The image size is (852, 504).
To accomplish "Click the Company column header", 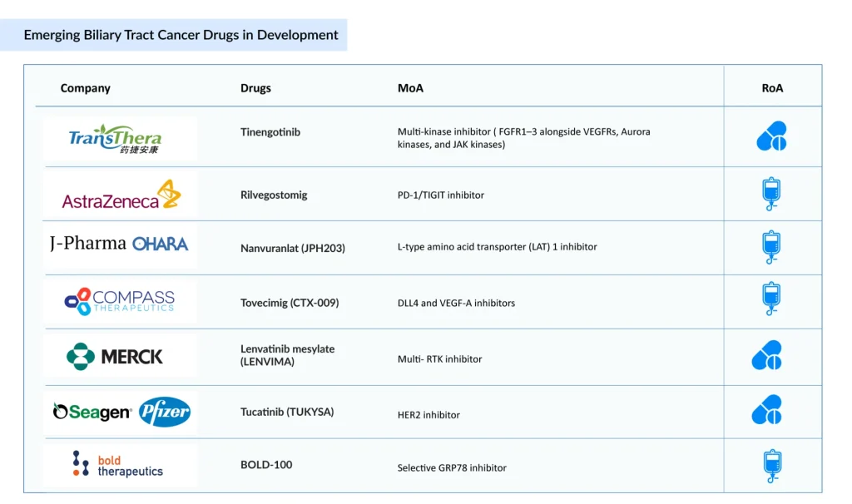I will coord(85,88).
